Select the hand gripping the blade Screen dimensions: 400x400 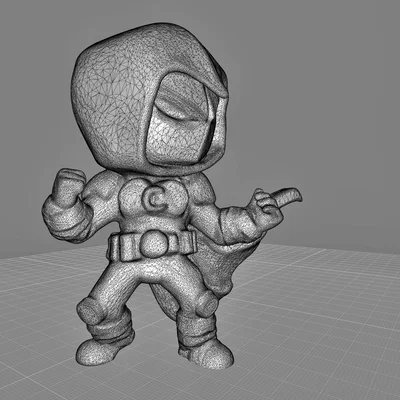click(268, 206)
